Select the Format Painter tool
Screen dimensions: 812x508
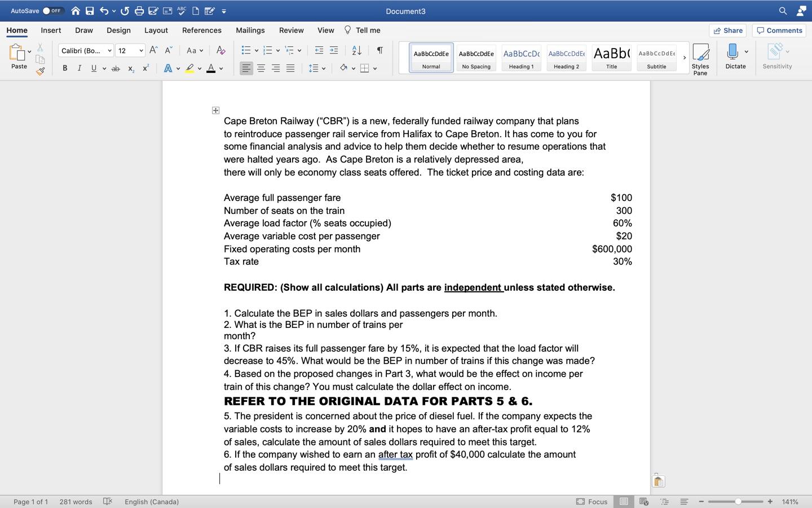[x=40, y=71]
